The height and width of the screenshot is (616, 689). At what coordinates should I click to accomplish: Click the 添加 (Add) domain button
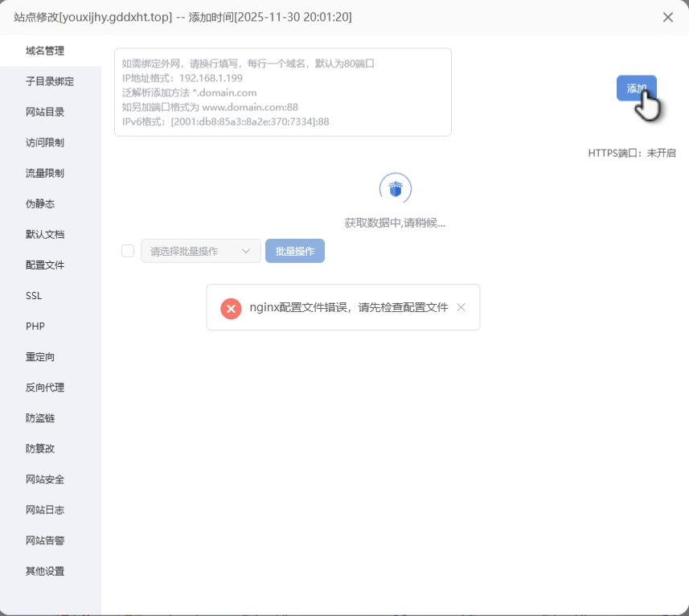click(635, 88)
